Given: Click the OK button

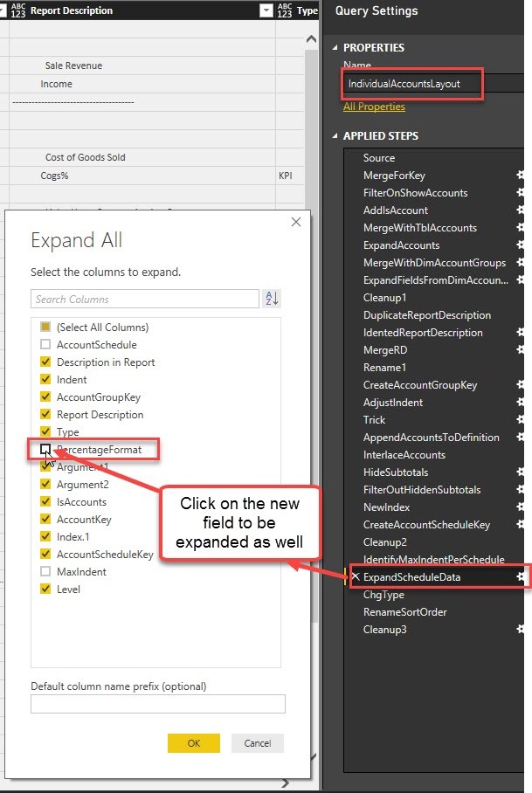Looking at the screenshot, I should [x=194, y=743].
